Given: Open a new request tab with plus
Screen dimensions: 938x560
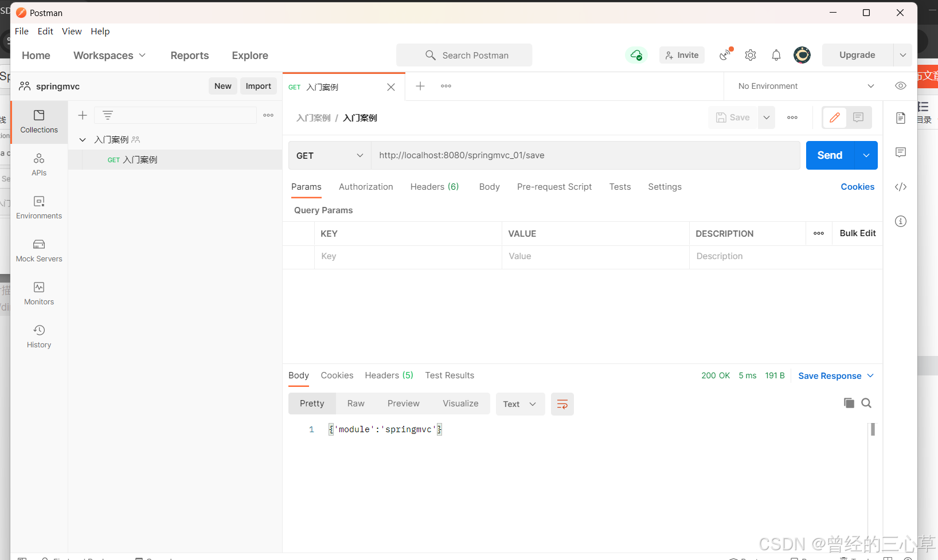Looking at the screenshot, I should point(420,86).
